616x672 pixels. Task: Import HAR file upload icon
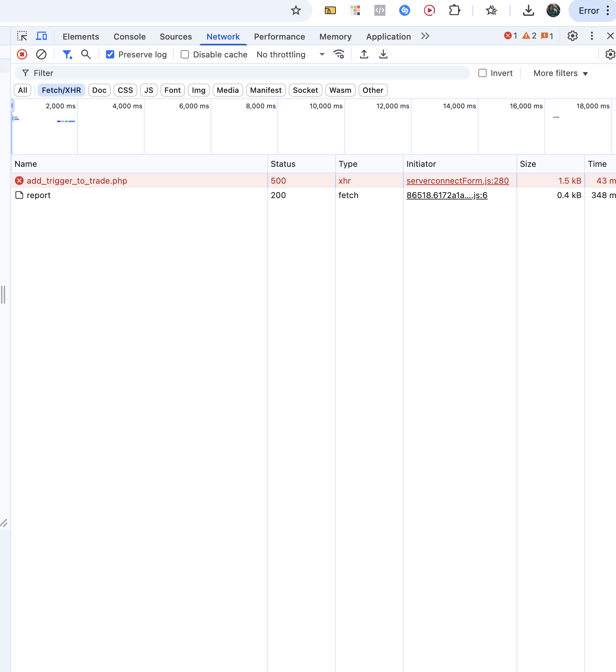pyautogui.click(x=364, y=54)
